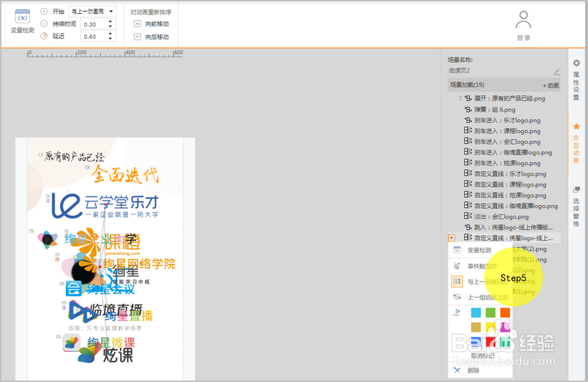Pick the tan gold marker color swatch
588x382 pixels.
click(x=476, y=327)
